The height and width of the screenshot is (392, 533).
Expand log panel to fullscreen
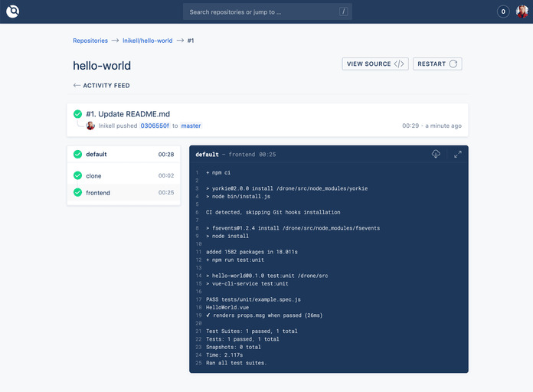[458, 154]
